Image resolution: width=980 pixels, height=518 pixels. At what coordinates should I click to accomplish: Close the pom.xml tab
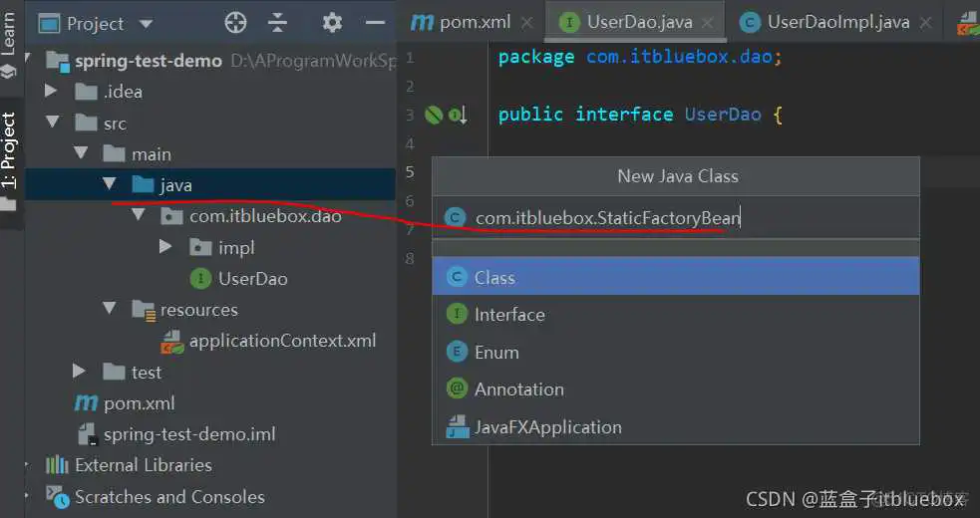[x=526, y=22]
